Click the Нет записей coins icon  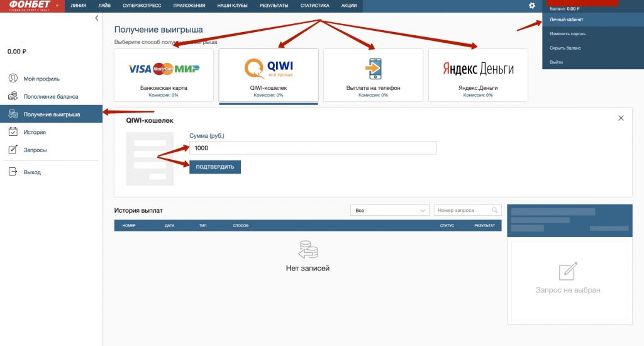[x=308, y=249]
